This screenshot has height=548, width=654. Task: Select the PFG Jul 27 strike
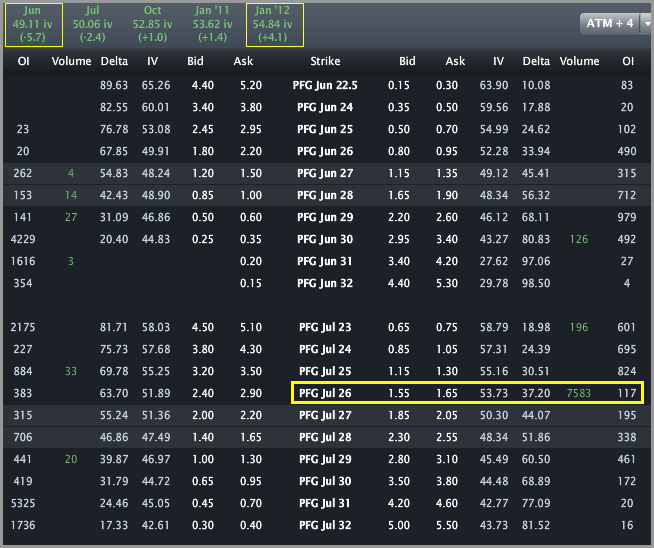[x=325, y=415]
